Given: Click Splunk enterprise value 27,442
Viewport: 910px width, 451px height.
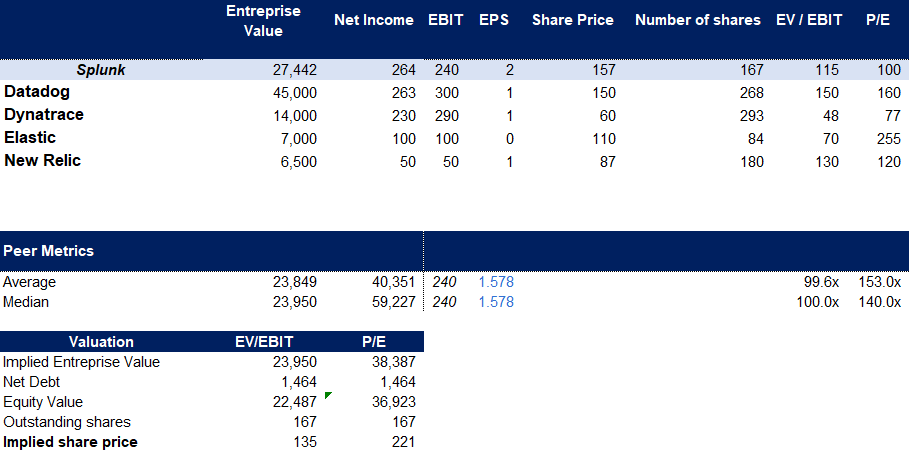Looking at the screenshot, I should pyautogui.click(x=295, y=70).
